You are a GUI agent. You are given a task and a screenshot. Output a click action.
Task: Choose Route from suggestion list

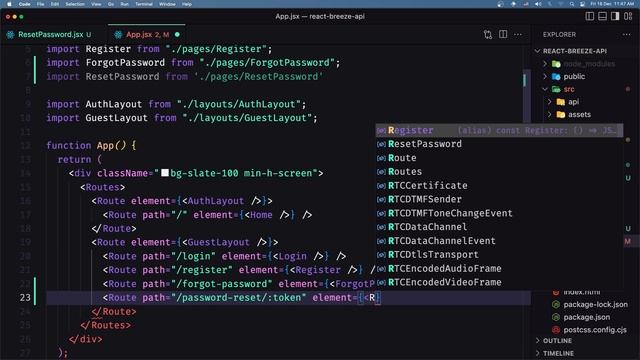pos(499,158)
